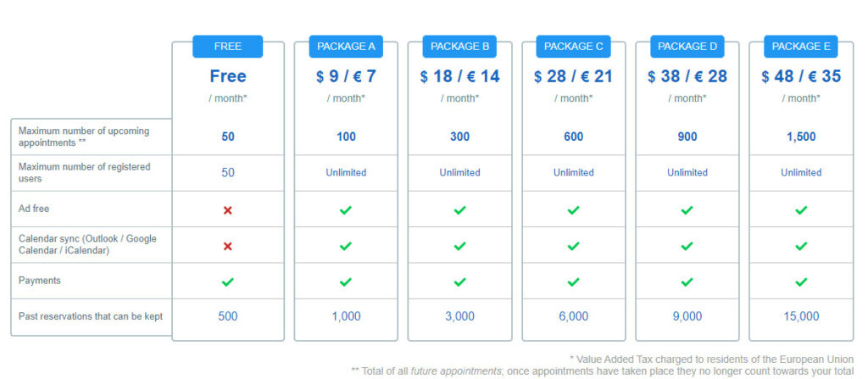Viewport: 868px width, 379px height.
Task: Click the Maximum number of upcoming appointments label
Action: pyautogui.click(x=84, y=137)
